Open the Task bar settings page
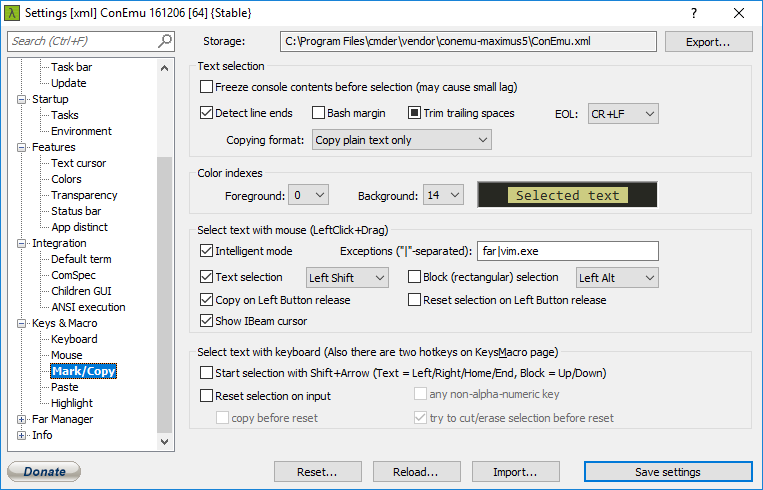763x490 pixels. click(x=72, y=67)
